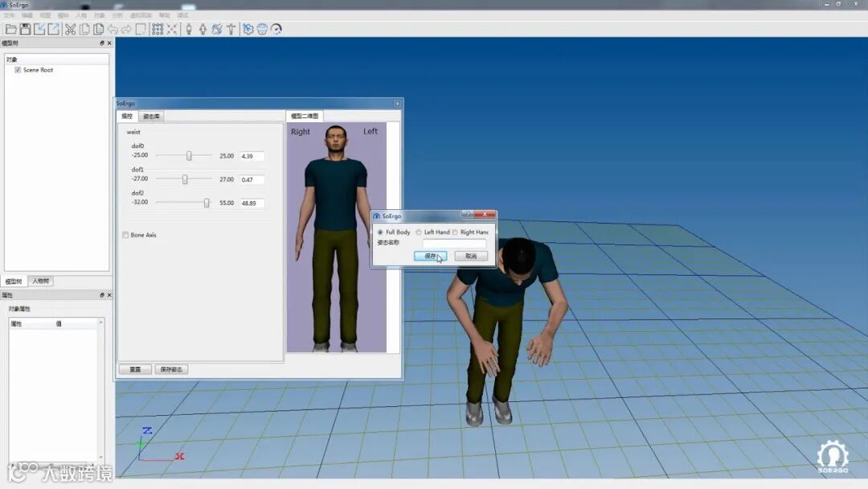
Task: Click the 'Left' label in model view
Action: (371, 131)
